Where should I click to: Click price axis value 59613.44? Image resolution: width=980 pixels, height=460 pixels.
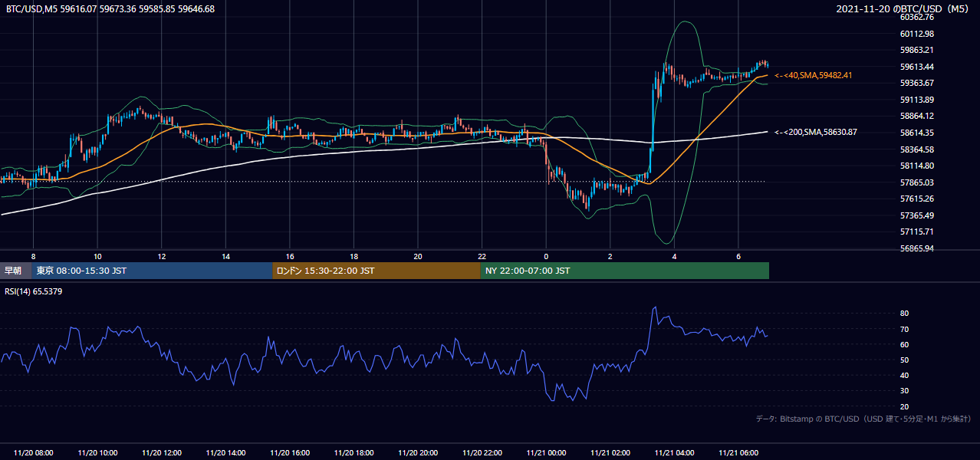point(916,67)
